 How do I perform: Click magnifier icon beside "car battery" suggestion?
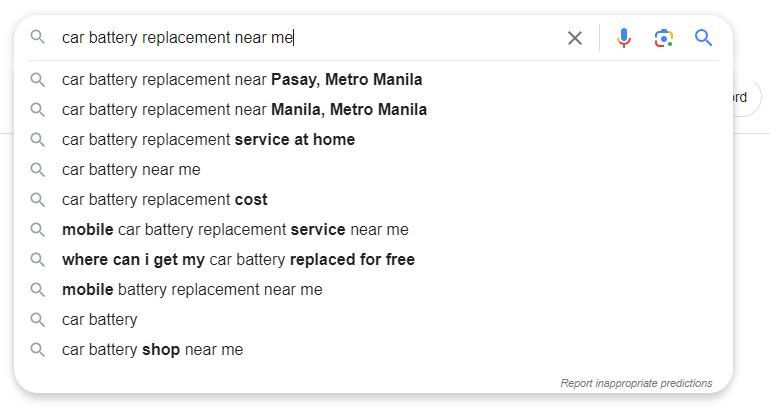click(x=38, y=320)
